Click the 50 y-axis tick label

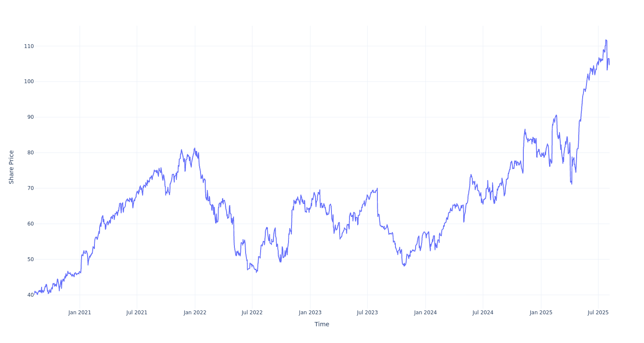click(30, 259)
